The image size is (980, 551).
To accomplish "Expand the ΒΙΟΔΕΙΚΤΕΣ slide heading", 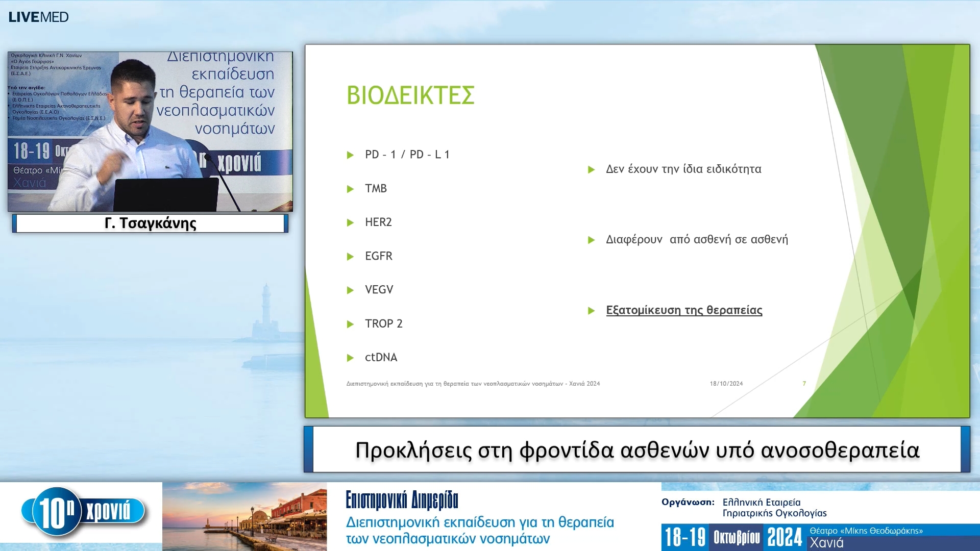I will 411,94.
